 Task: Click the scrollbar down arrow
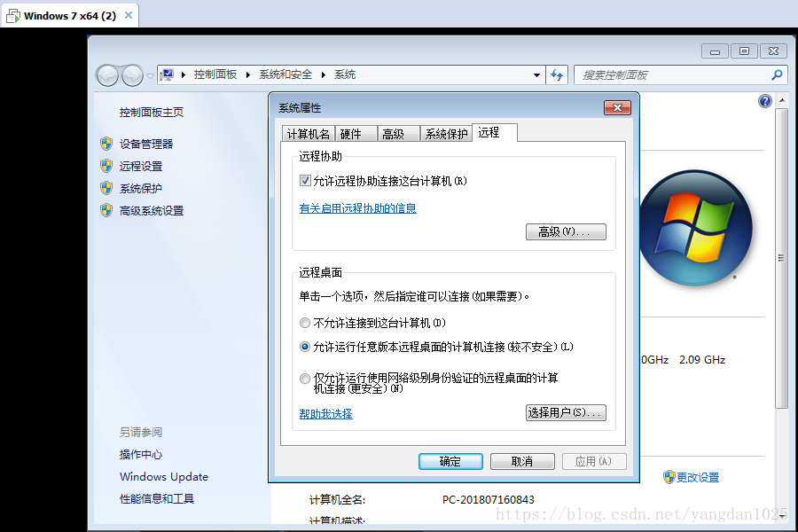pos(781,516)
